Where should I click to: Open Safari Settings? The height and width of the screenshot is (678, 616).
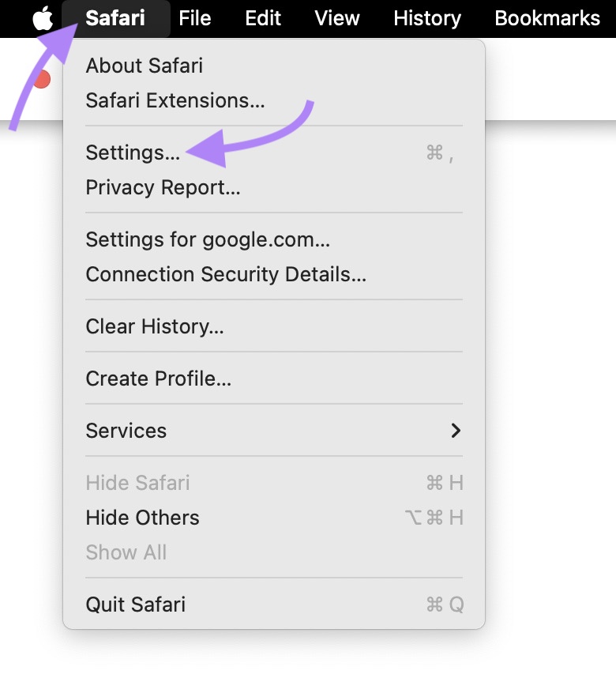pos(133,153)
